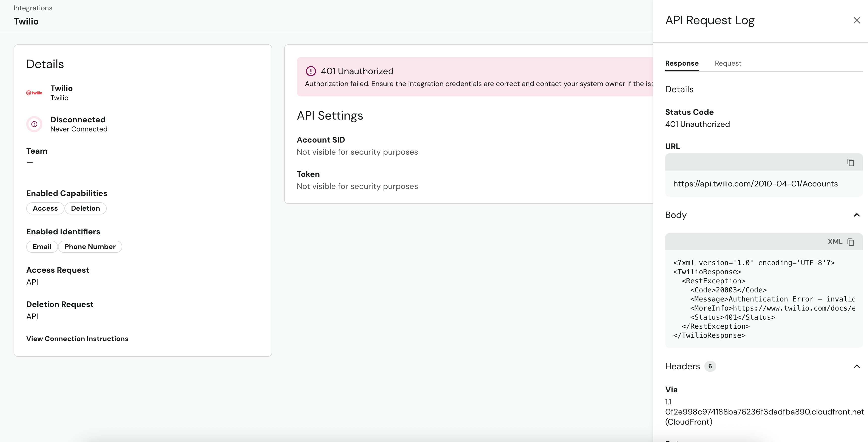Image resolution: width=868 pixels, height=442 pixels.
Task: Click the <Status>401</Status> line
Action: 733,317
